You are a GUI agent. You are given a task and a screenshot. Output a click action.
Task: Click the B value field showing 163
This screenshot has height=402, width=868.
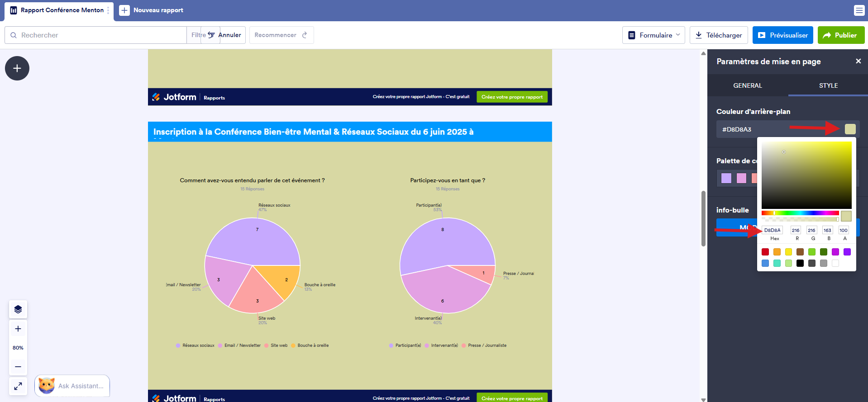(x=827, y=230)
